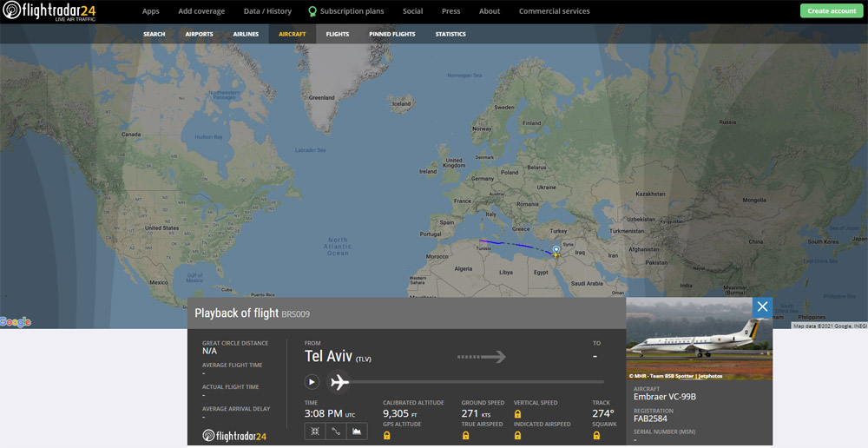The width and height of the screenshot is (868, 448).
Task: Open the Add coverage menu
Action: pos(201,11)
